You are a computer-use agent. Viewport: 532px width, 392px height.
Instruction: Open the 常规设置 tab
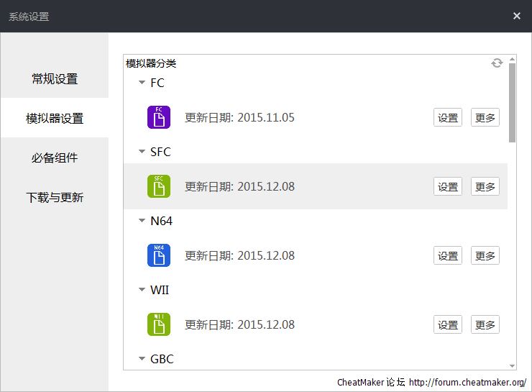pos(55,78)
